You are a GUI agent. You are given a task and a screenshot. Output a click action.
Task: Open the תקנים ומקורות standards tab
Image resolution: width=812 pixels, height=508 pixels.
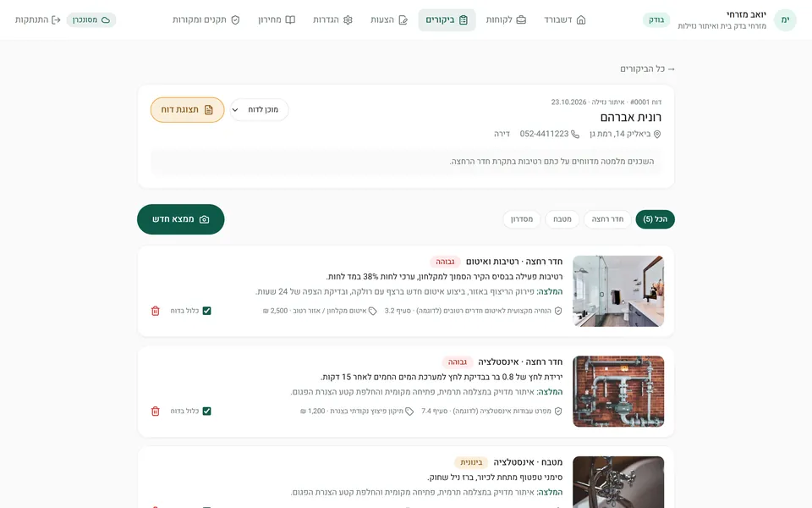click(206, 19)
